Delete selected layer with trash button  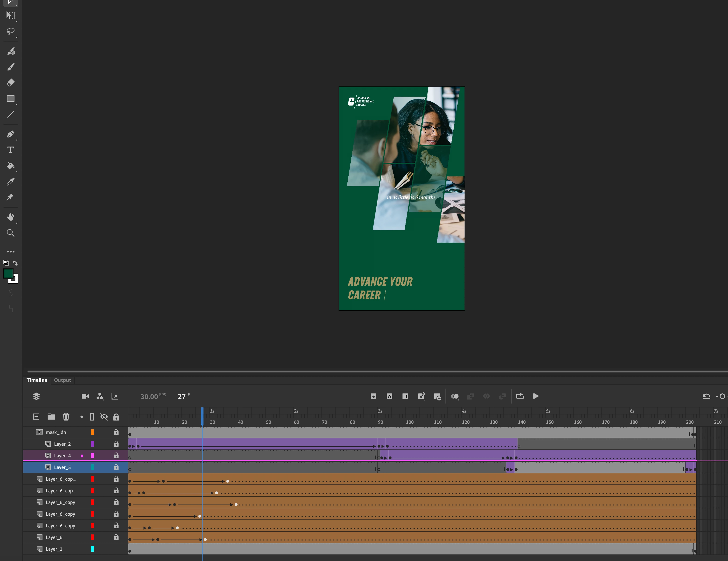coord(66,417)
